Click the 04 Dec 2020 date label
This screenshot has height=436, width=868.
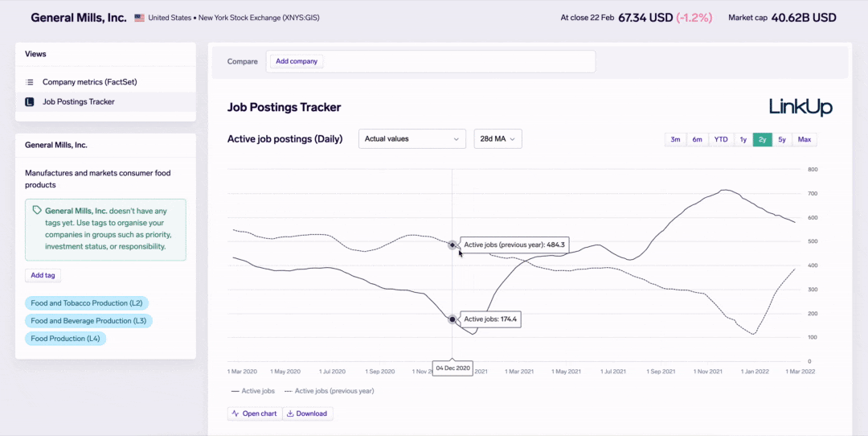(x=452, y=368)
